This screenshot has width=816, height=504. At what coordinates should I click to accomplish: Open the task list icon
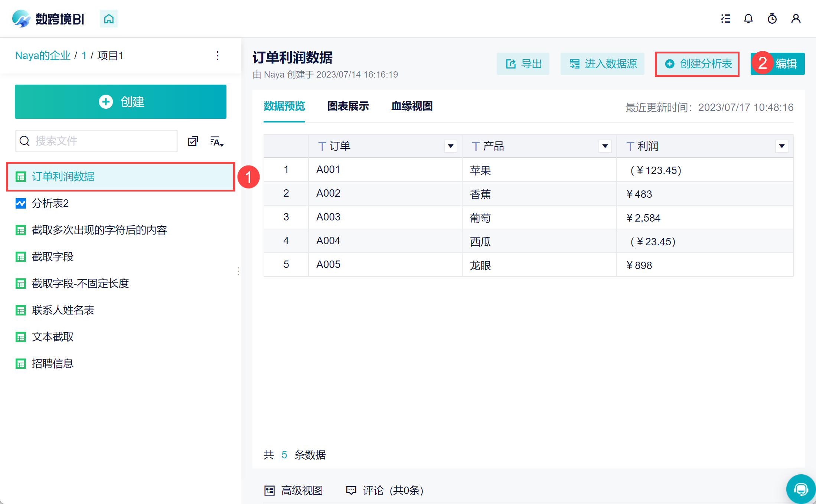[725, 19]
